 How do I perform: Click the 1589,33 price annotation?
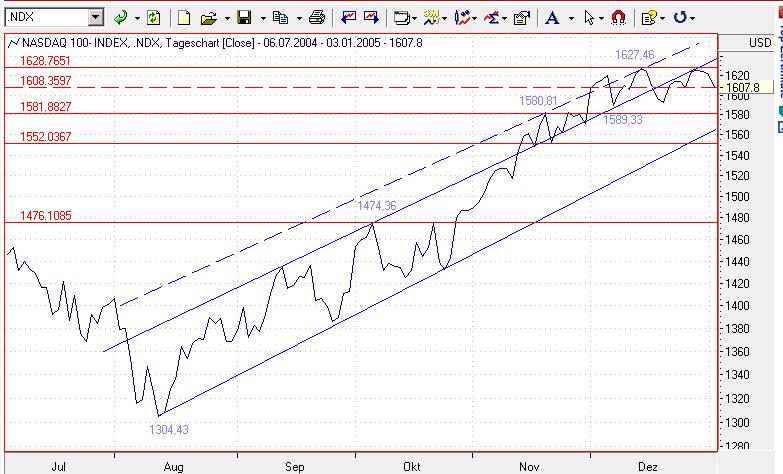click(623, 120)
